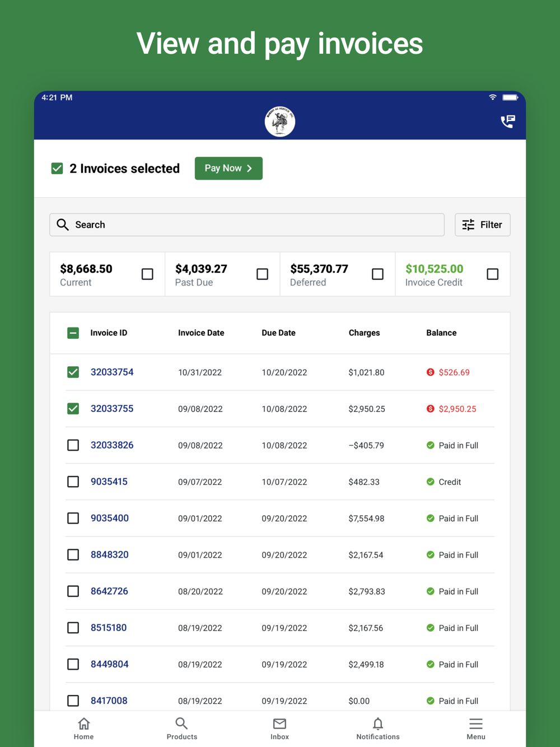Open invoice 8449804 link
This screenshot has height=747, width=560.
pos(110,664)
